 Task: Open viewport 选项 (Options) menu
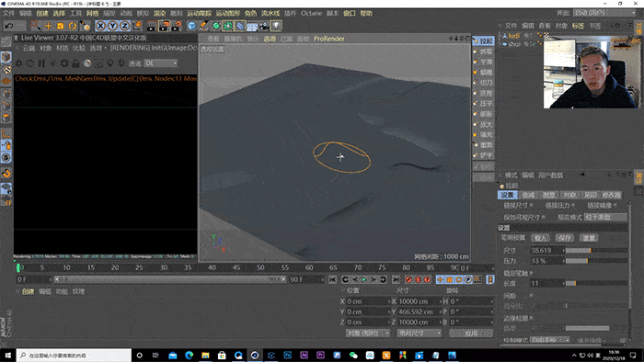coord(270,39)
